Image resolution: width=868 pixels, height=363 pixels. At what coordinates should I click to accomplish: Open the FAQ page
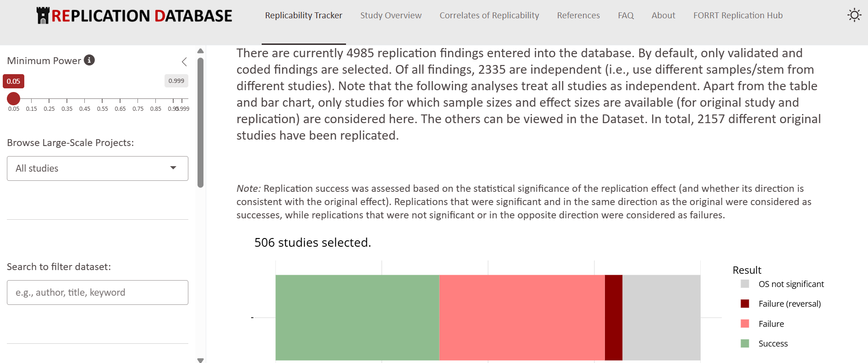[x=626, y=15]
